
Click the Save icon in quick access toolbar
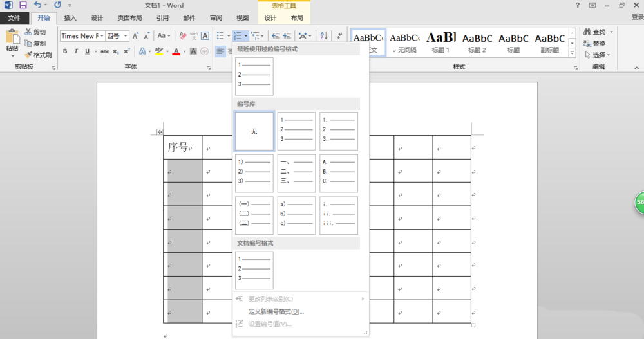[23, 5]
